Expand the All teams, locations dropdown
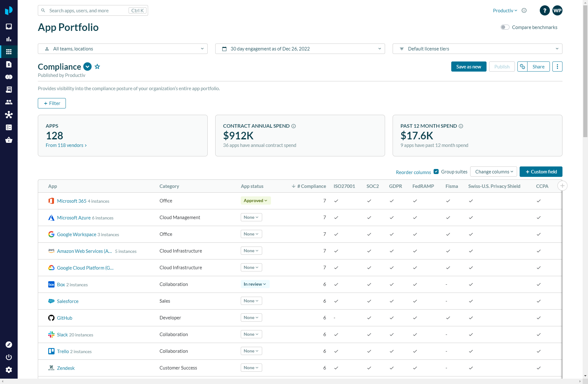This screenshot has height=384, width=588. click(123, 49)
